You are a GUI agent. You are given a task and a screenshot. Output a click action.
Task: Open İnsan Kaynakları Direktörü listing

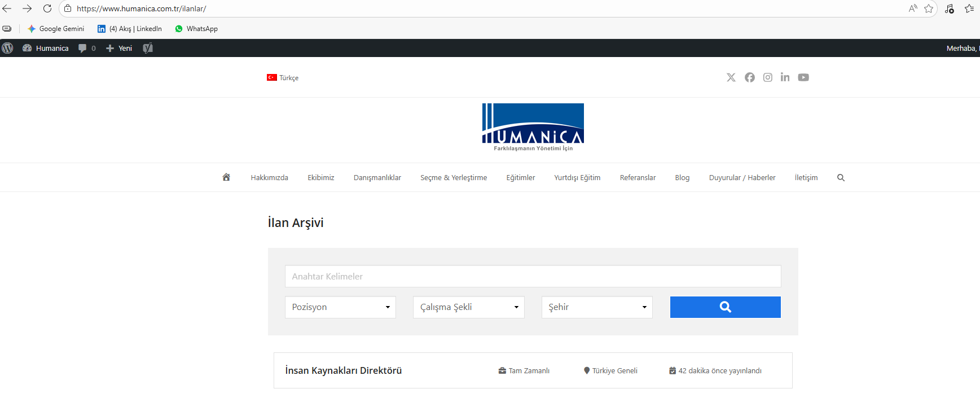point(344,370)
